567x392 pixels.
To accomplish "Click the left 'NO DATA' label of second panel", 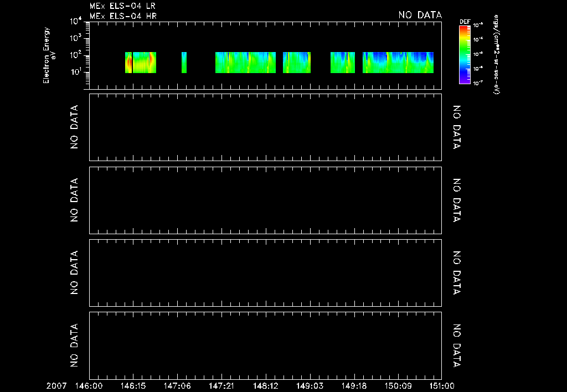I will tap(74, 127).
